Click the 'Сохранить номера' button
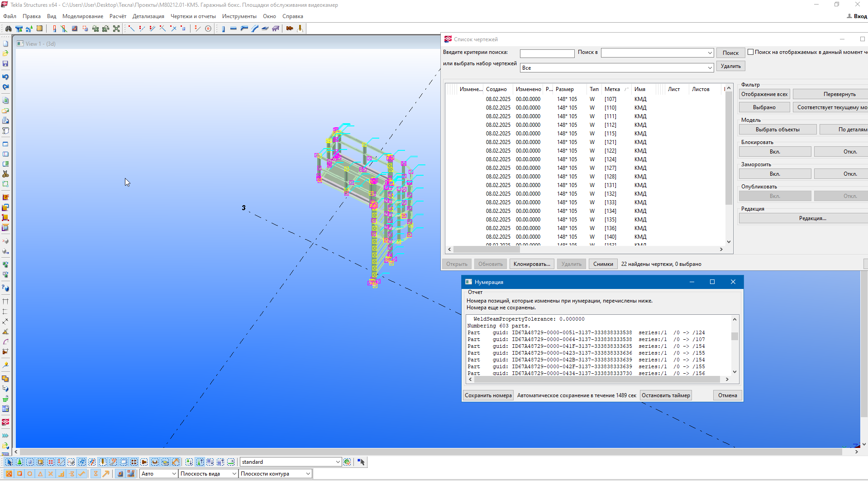This screenshot has width=868, height=481. tap(488, 395)
